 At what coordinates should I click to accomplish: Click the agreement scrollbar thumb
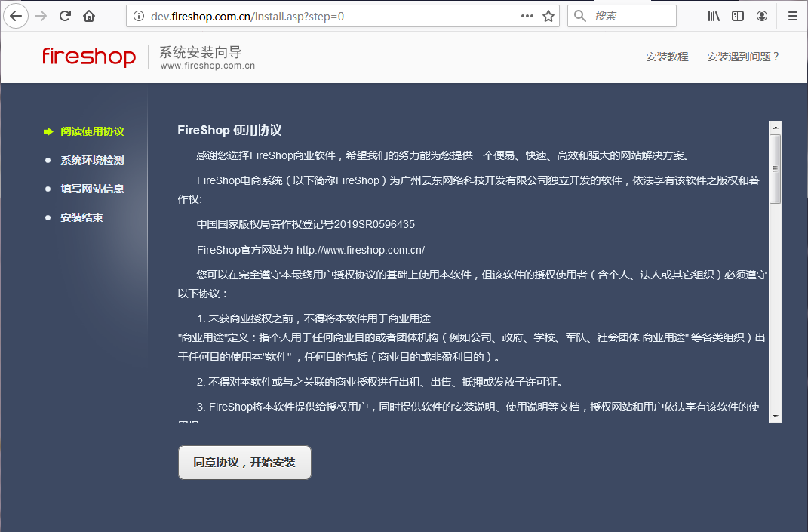[x=775, y=168]
